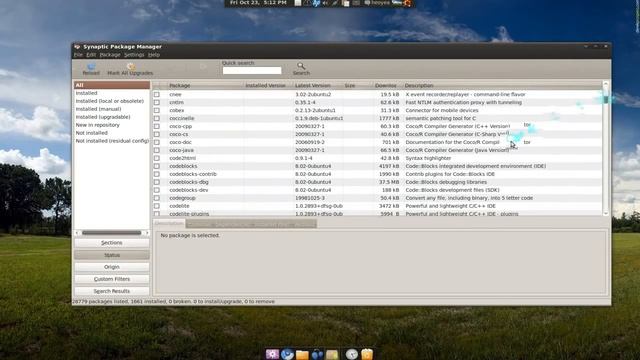Sort by the Download column header
Image resolution: width=640 pixels, height=360 pixels.
pos(387,86)
